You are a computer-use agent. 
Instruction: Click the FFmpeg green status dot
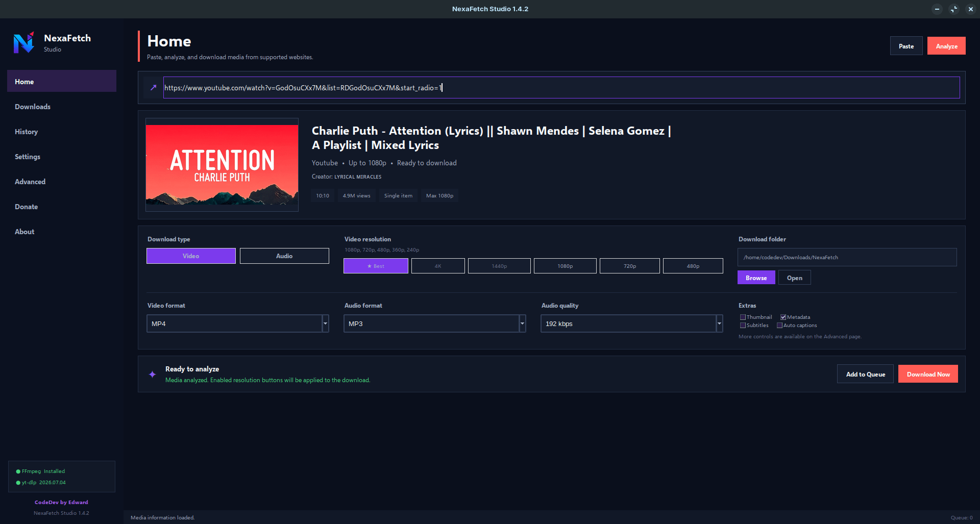coord(18,471)
